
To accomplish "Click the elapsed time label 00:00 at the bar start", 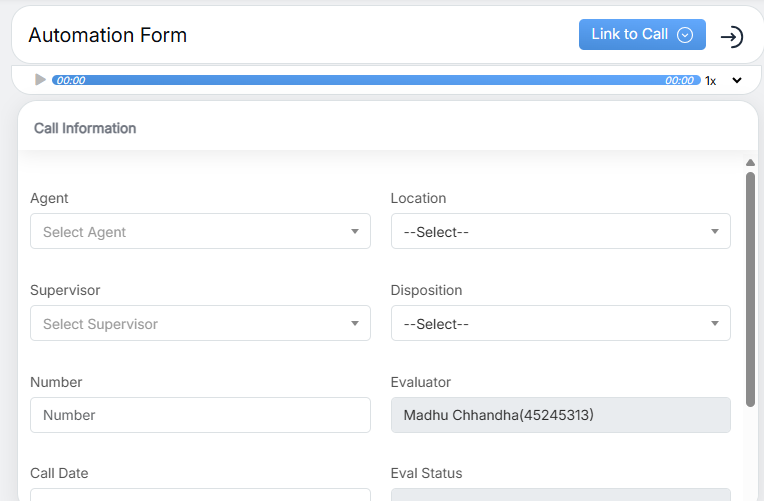I will pyautogui.click(x=71, y=81).
